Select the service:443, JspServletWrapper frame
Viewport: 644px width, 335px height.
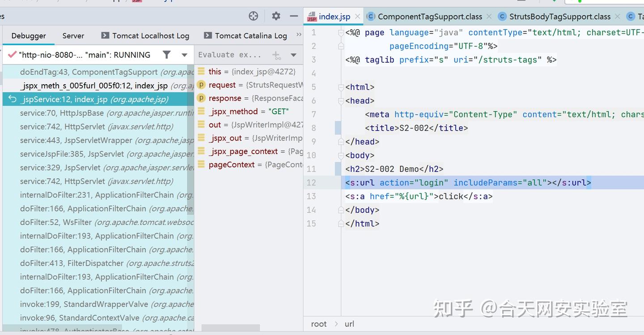[x=98, y=140]
